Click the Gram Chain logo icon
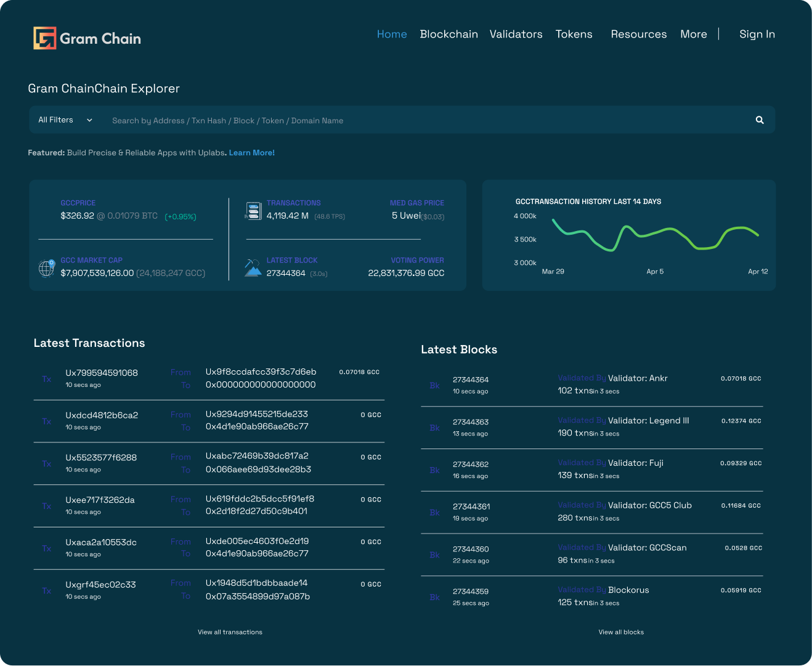Image resolution: width=812 pixels, height=666 pixels. pyautogui.click(x=44, y=38)
